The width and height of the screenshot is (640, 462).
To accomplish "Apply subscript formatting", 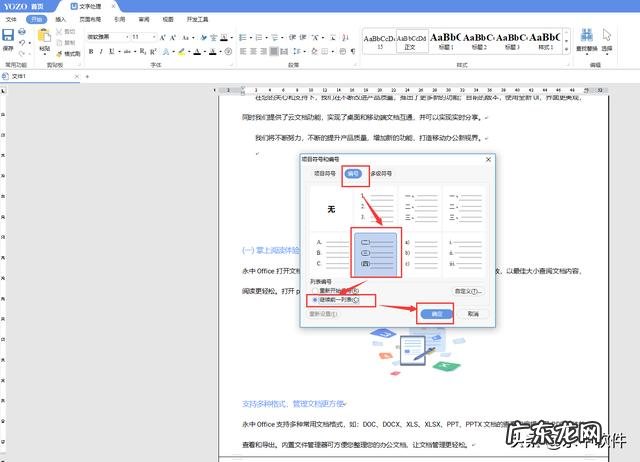I will tap(142, 51).
